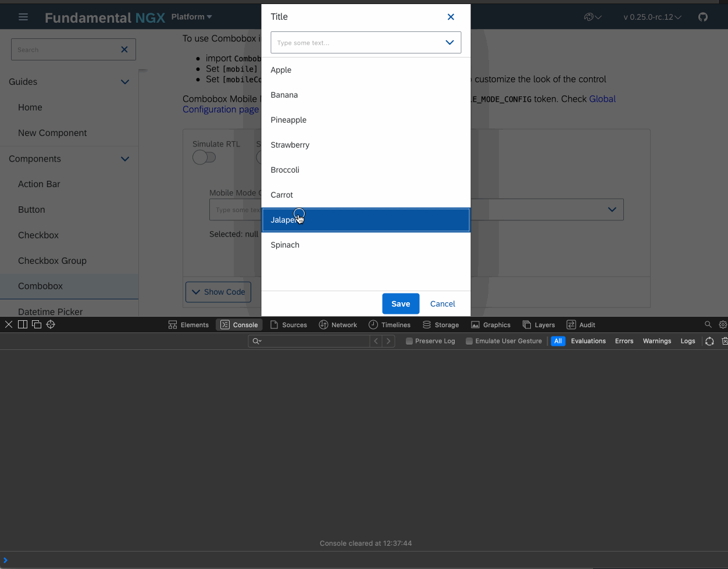This screenshot has width=728, height=569.
Task: Click the Save button in dialog
Action: point(401,303)
